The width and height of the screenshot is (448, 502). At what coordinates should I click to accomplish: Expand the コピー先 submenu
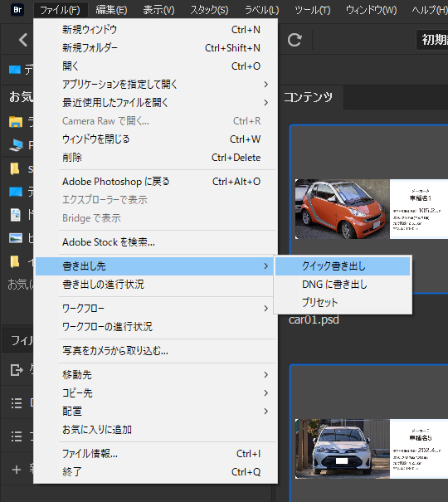[x=155, y=392]
